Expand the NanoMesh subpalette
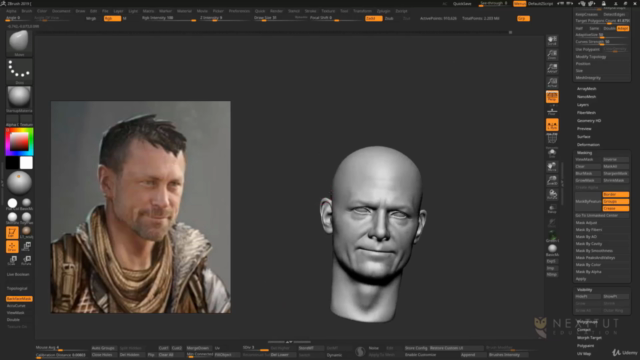The image size is (640, 360). [x=587, y=97]
